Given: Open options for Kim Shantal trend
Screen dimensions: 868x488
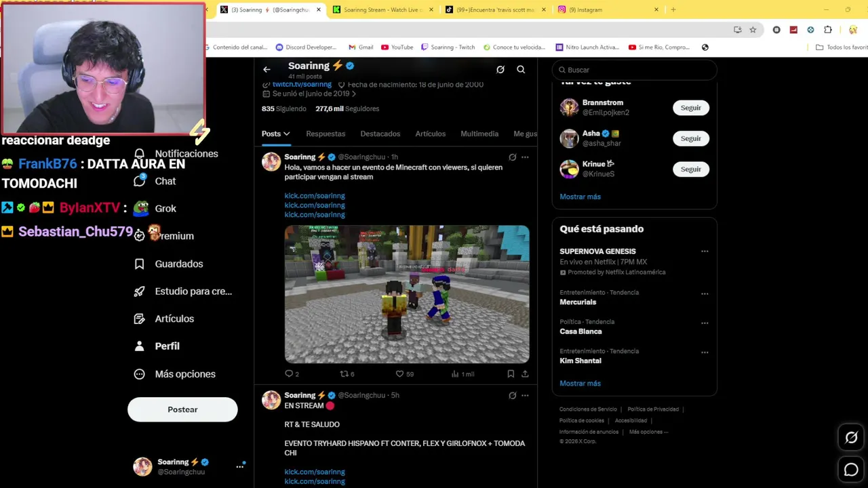Looking at the screenshot, I should point(705,352).
